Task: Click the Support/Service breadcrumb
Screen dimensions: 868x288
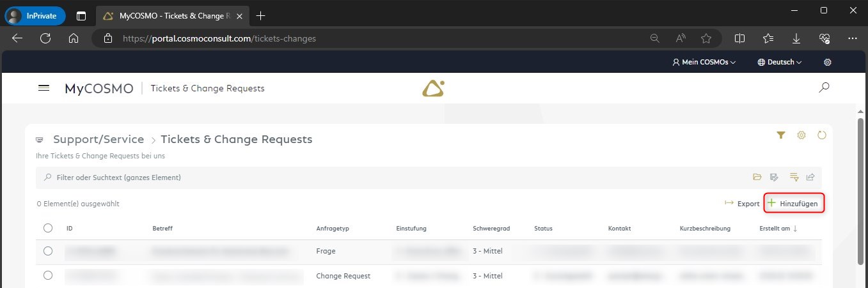Action: (99, 139)
